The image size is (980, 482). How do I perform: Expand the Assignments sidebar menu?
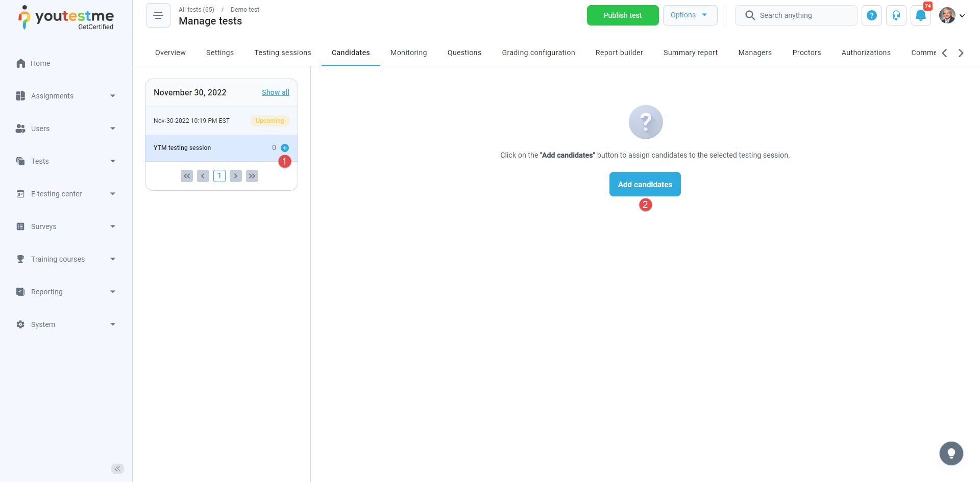point(66,96)
